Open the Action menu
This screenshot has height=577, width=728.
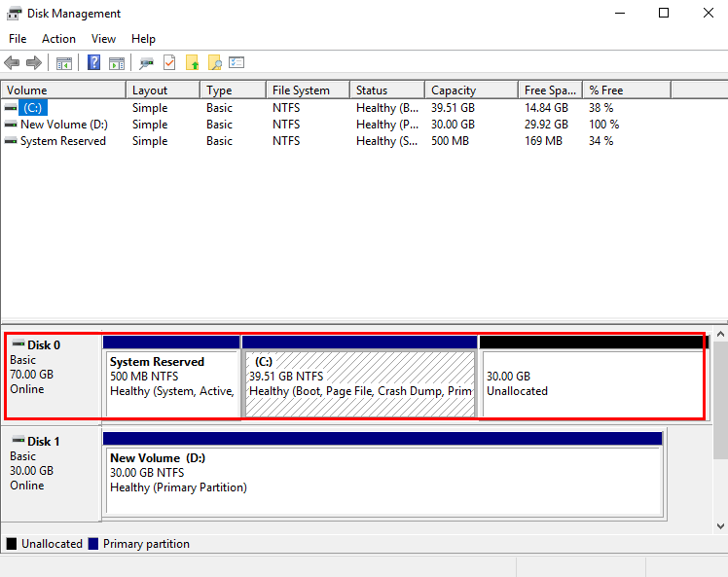coord(58,39)
